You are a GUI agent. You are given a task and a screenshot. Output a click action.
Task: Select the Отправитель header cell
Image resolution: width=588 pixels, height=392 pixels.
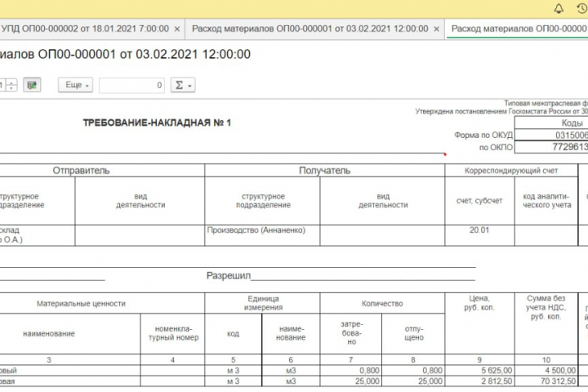click(81, 171)
